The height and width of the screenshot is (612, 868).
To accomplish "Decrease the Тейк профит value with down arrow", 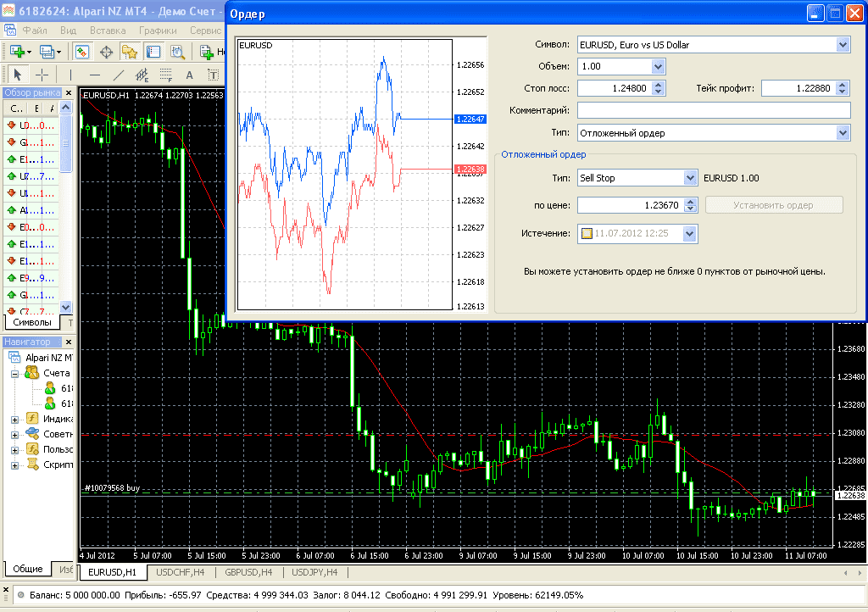I will [842, 92].
